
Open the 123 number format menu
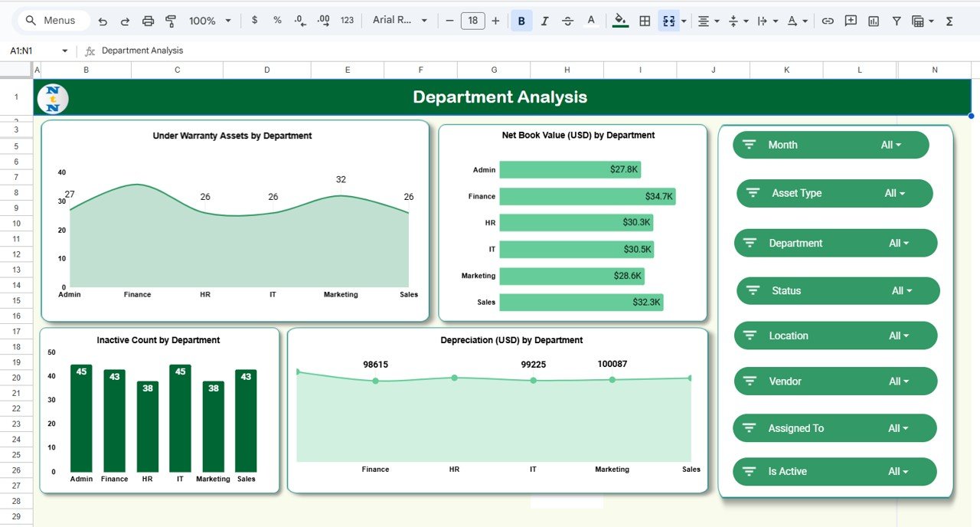347,21
